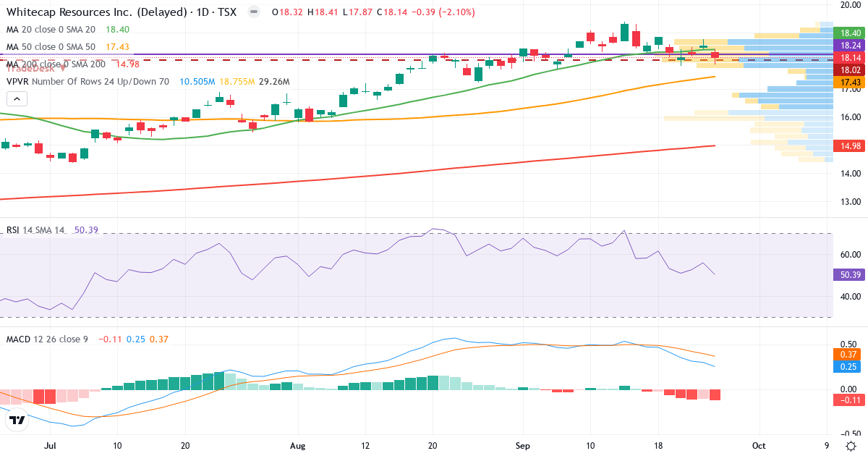Select the MA 50 close SMA 50 legend
Screen dimensions: 868x456
coord(51,47)
